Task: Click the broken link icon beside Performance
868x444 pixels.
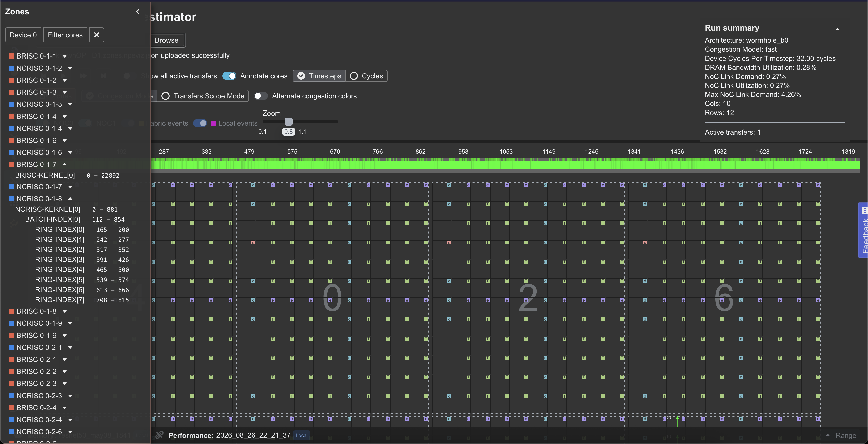Action: 159,435
